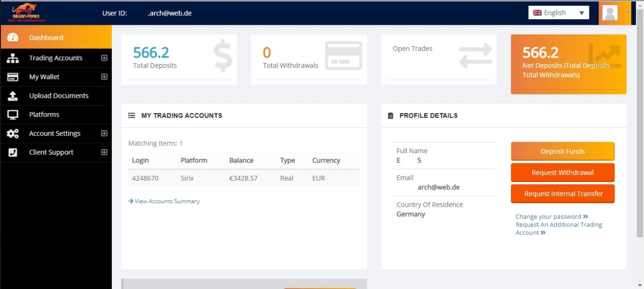Open the user avatar profile menu

[x=610, y=13]
